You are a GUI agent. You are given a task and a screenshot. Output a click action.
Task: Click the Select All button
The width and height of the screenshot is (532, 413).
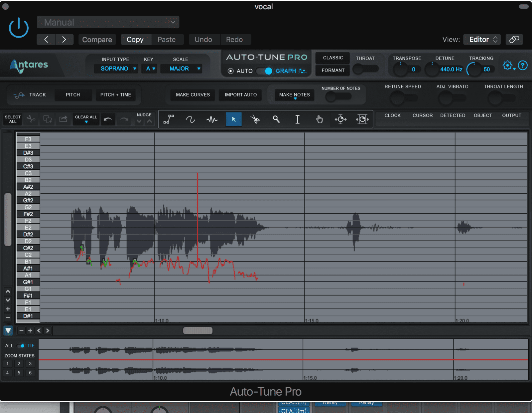click(x=13, y=119)
